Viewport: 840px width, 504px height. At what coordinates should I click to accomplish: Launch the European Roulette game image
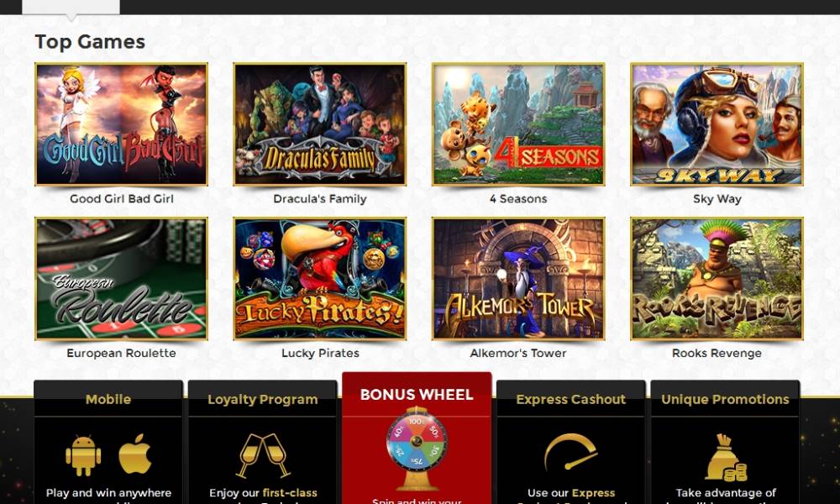coord(121,279)
